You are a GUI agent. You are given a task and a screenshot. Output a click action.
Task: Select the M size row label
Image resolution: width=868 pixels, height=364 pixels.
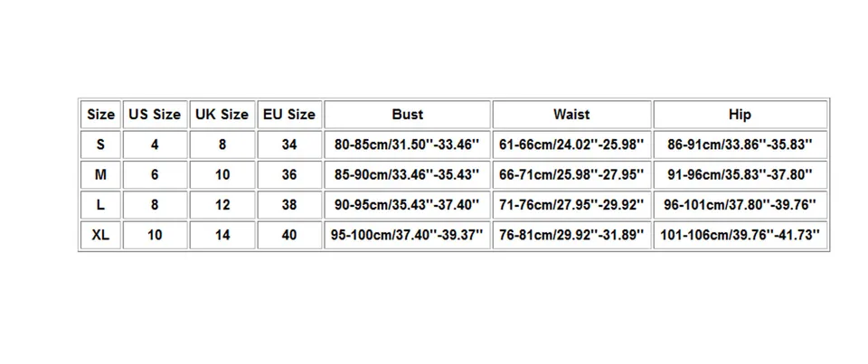tap(100, 175)
